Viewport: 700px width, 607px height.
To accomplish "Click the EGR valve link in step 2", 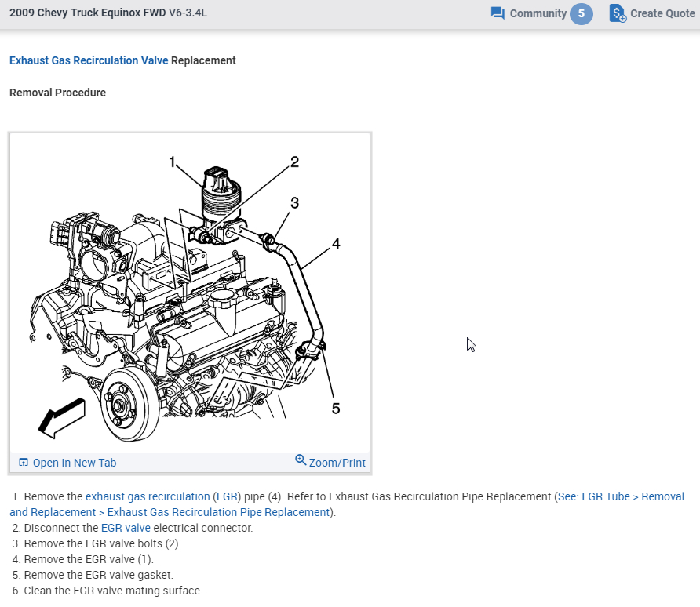I will [126, 527].
